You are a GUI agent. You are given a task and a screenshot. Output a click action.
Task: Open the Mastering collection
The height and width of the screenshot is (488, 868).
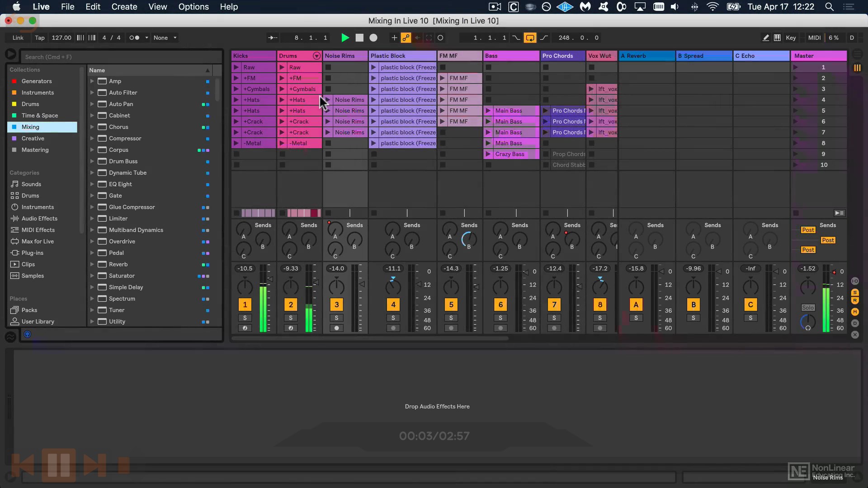(35, 150)
